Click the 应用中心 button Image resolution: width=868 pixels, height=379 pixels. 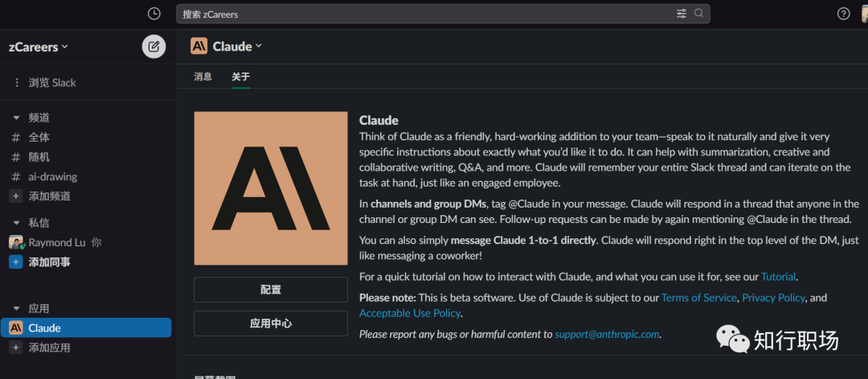(271, 323)
